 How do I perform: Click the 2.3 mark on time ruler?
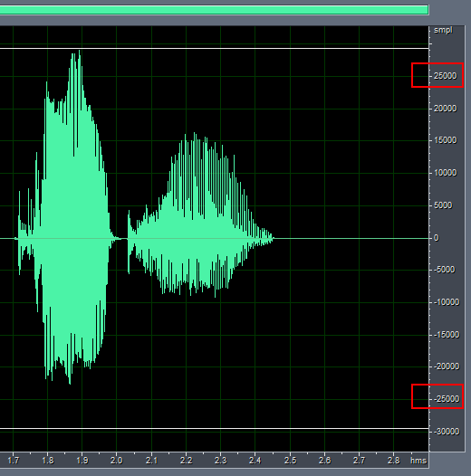click(221, 461)
